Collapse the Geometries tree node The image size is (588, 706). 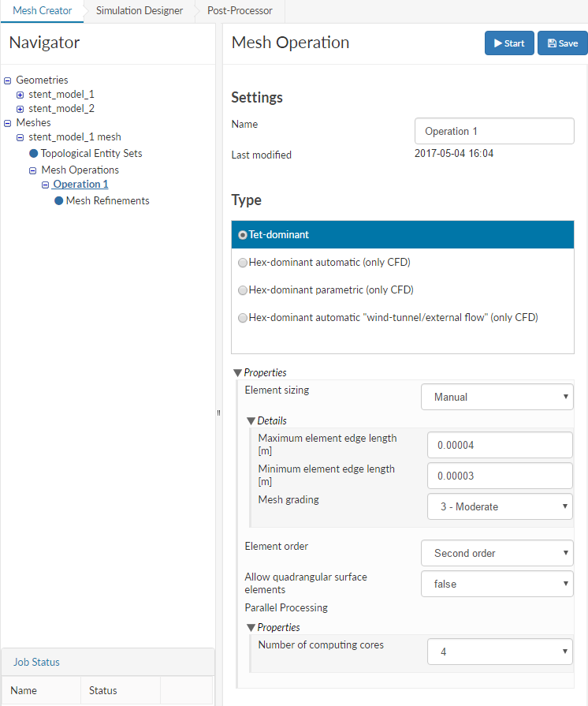[x=8, y=80]
